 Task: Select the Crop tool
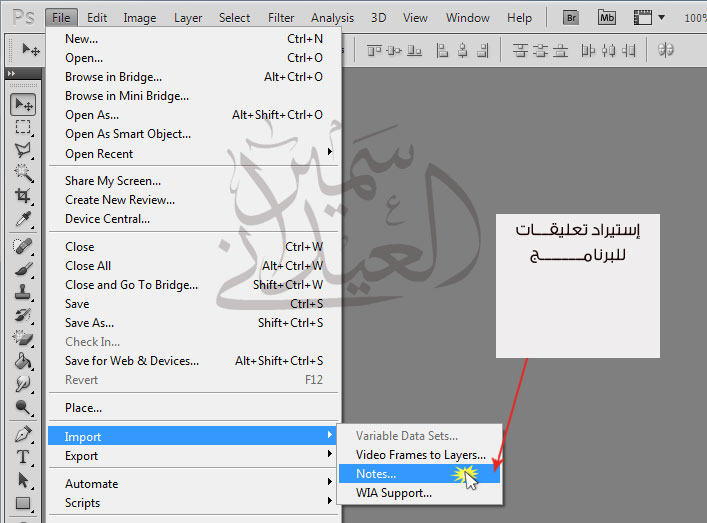pos(23,196)
